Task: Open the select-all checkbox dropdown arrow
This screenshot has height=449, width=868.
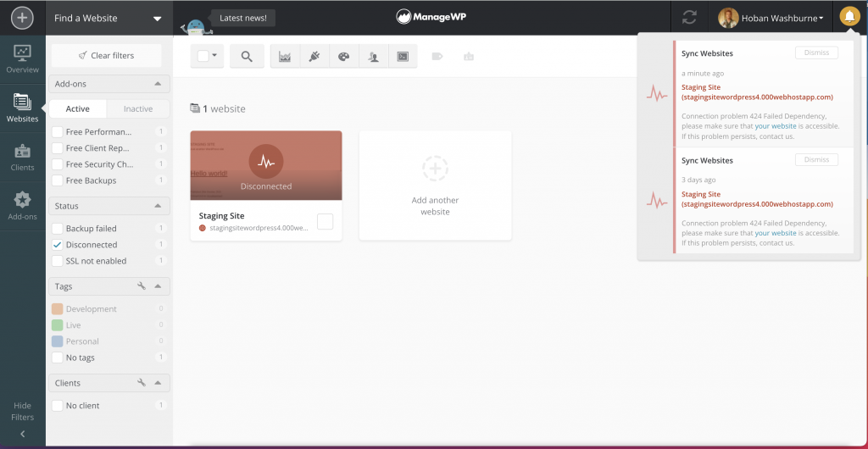Action: 214,56
